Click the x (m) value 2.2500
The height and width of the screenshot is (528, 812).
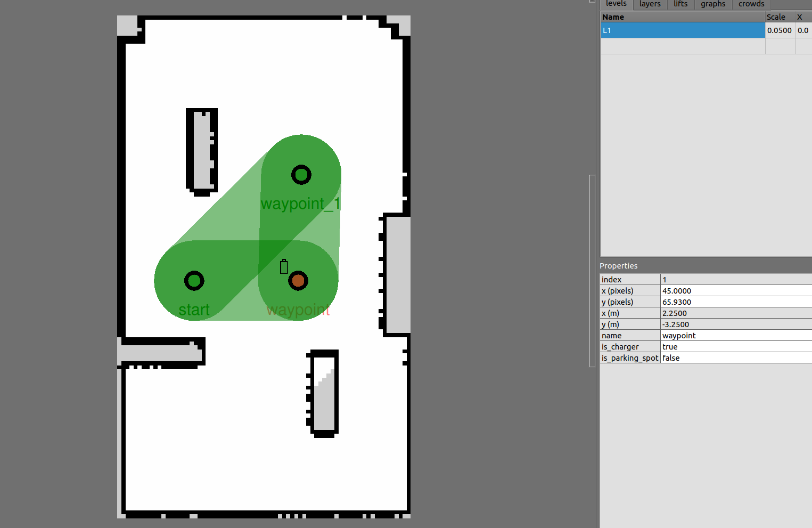tap(736, 313)
